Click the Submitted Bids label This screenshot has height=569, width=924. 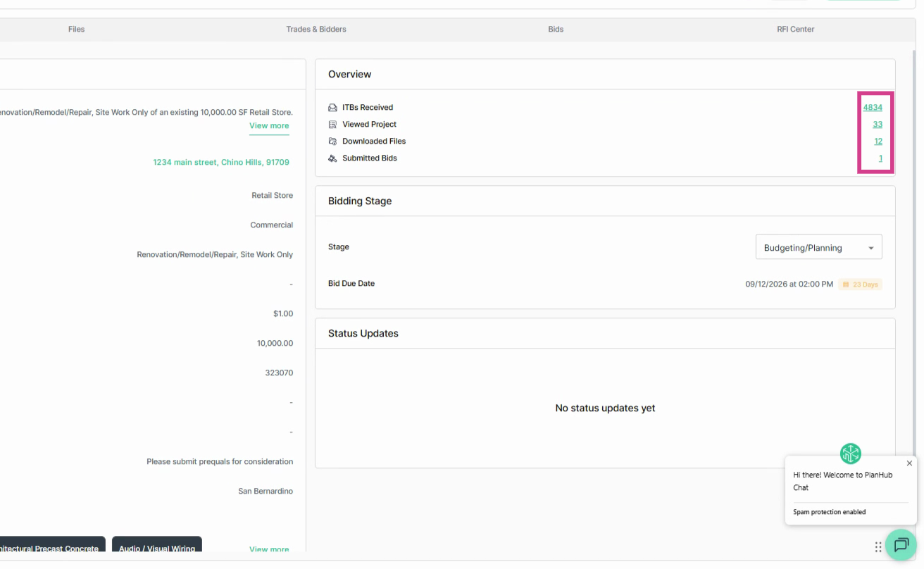(x=370, y=158)
